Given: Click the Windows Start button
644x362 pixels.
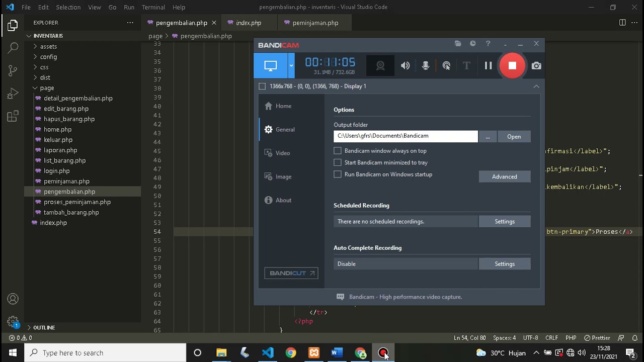Looking at the screenshot, I should coord(13,352).
